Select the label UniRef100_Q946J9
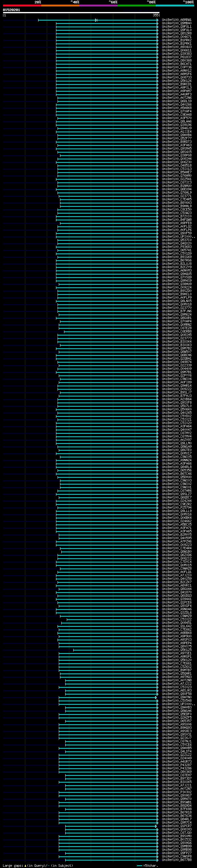Viewport: 197px width, 868px height. 176,128
